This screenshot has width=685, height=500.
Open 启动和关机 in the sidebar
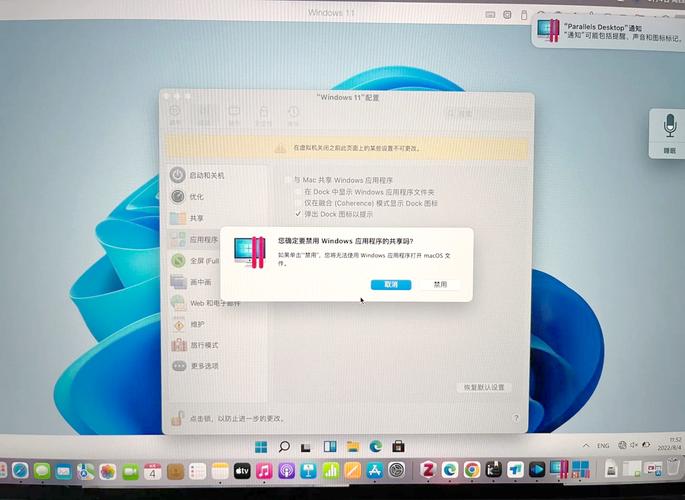[x=197, y=175]
